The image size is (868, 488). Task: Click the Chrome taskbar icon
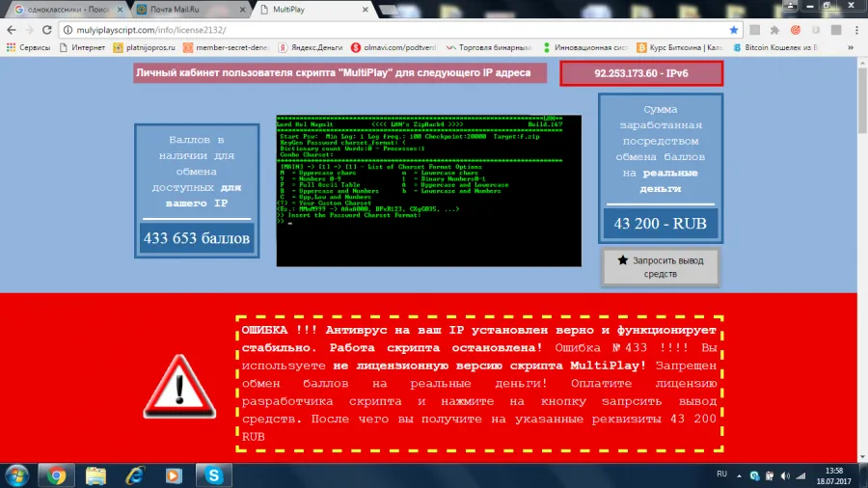56,475
